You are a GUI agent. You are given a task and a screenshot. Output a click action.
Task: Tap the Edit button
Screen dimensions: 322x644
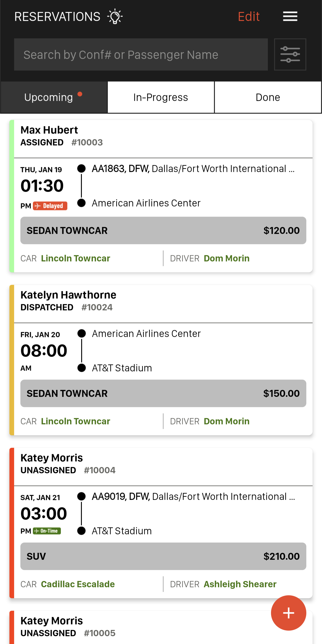click(x=248, y=17)
